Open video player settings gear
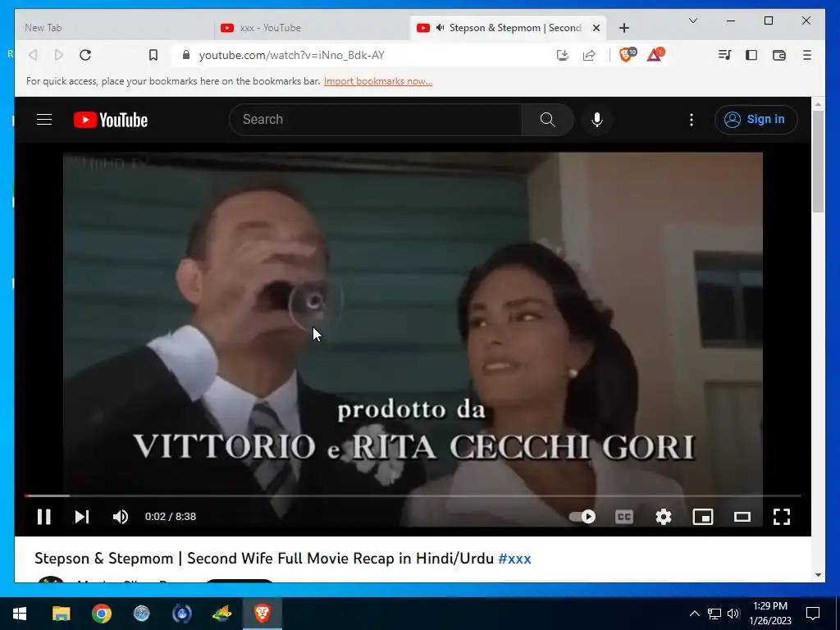 (664, 517)
